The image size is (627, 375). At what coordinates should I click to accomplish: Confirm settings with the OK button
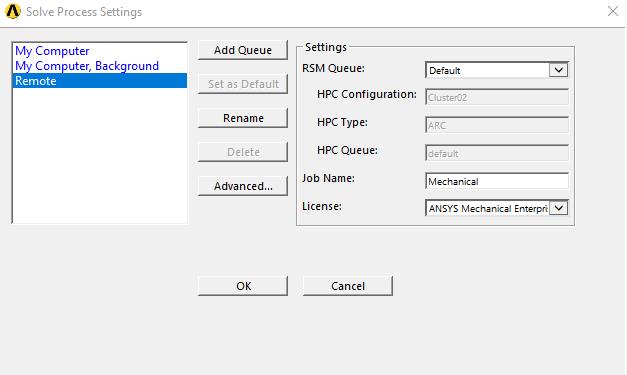243,286
